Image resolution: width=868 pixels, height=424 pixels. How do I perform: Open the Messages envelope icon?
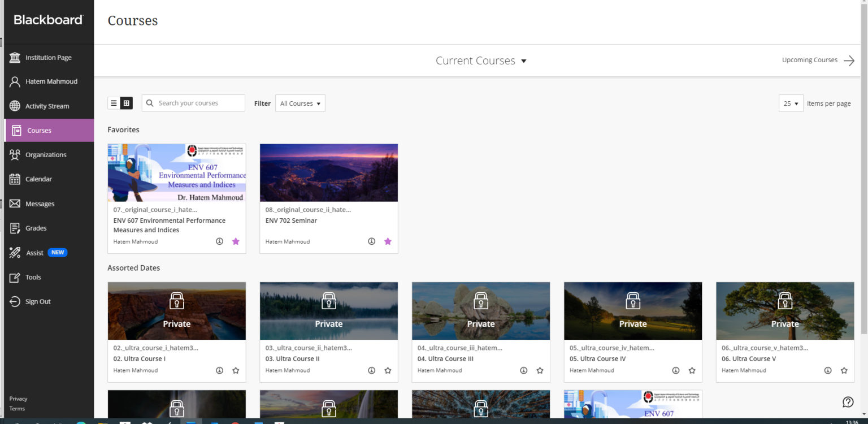[x=15, y=204]
